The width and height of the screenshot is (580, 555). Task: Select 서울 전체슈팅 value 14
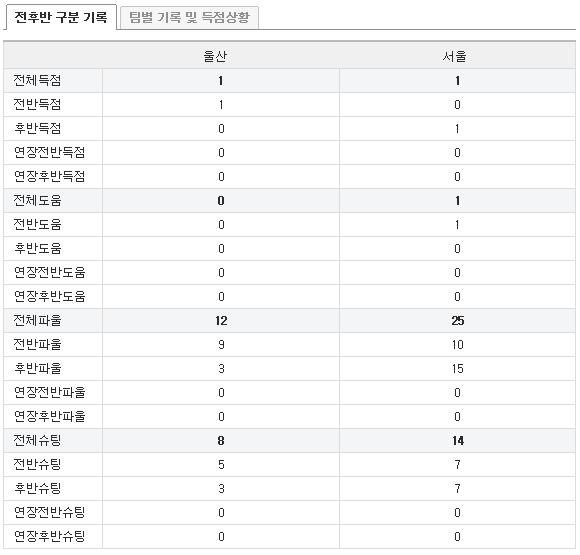[458, 441]
